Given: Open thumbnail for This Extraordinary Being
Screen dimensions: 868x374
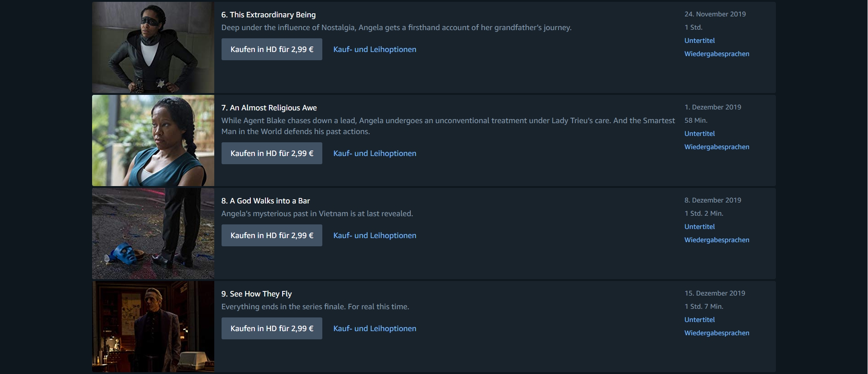Looking at the screenshot, I should (153, 47).
